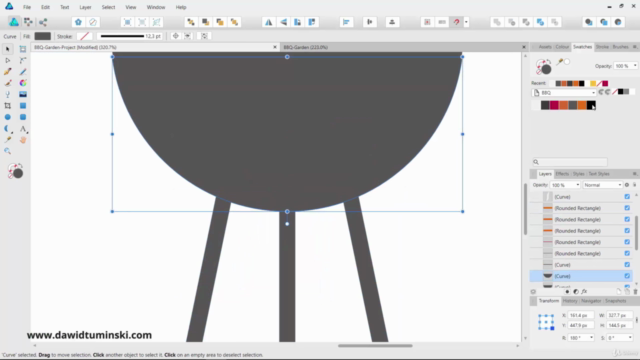Viewport: 640px width, 360px height.
Task: Delete layer with the trash icon
Action: pos(635,291)
